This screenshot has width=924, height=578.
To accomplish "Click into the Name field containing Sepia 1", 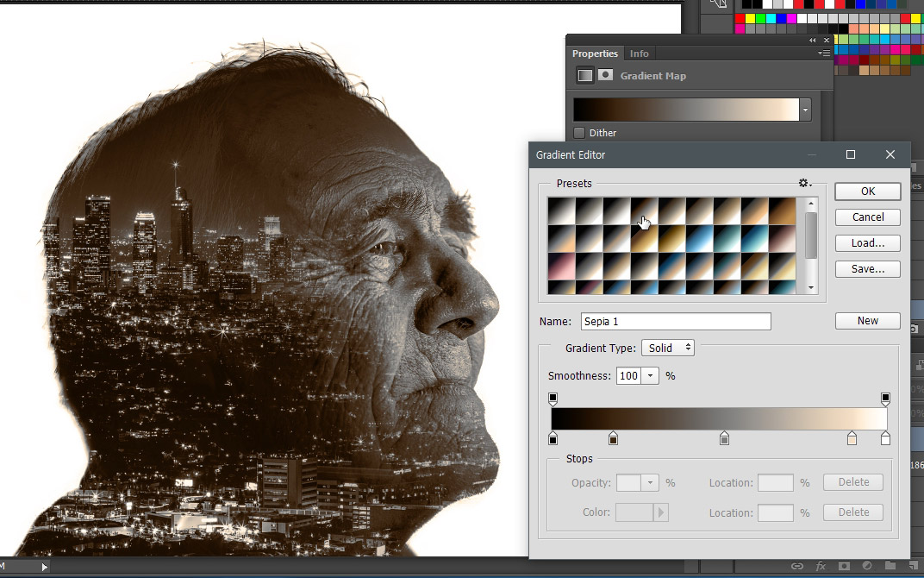I will point(676,322).
